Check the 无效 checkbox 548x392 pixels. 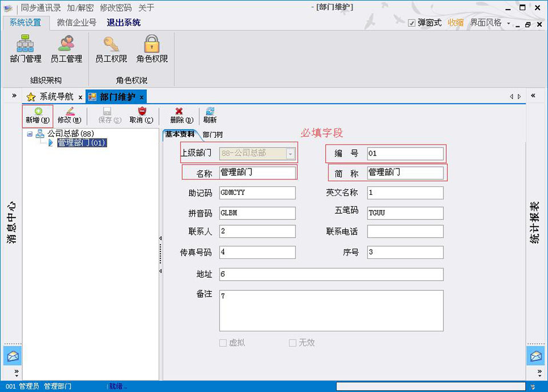click(293, 343)
